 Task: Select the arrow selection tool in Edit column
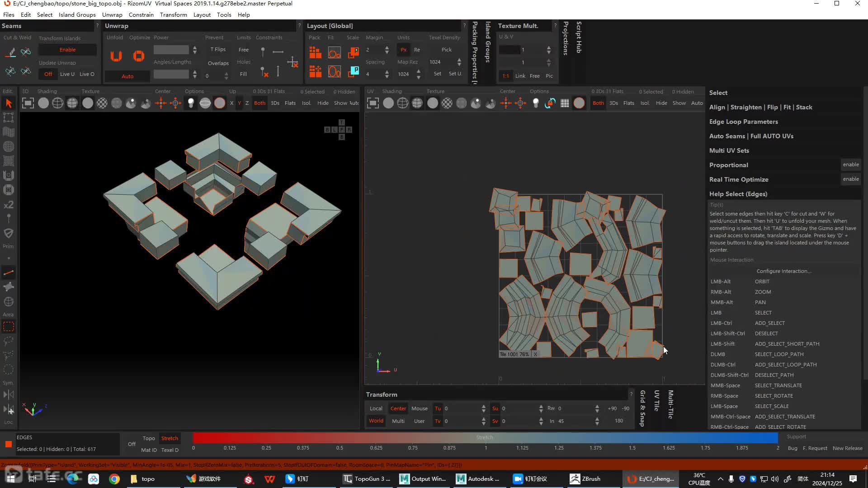[x=9, y=103]
